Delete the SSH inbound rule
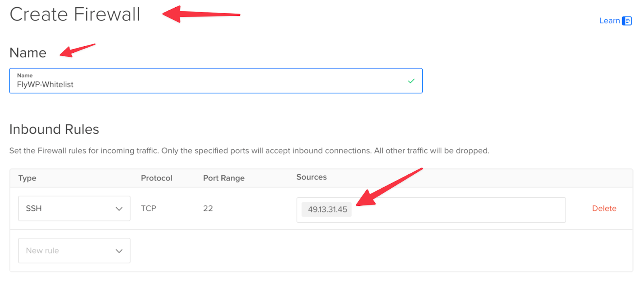Screen dimensions: 644x285 [604, 209]
